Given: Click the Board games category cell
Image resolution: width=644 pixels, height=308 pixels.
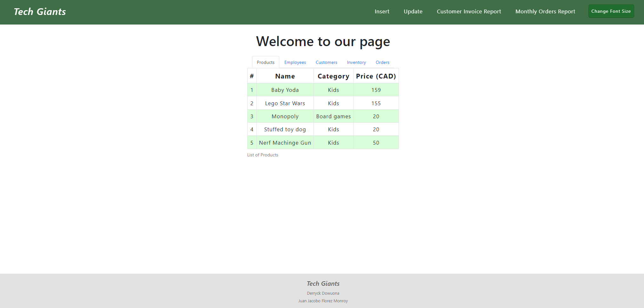Looking at the screenshot, I should 333,116.
